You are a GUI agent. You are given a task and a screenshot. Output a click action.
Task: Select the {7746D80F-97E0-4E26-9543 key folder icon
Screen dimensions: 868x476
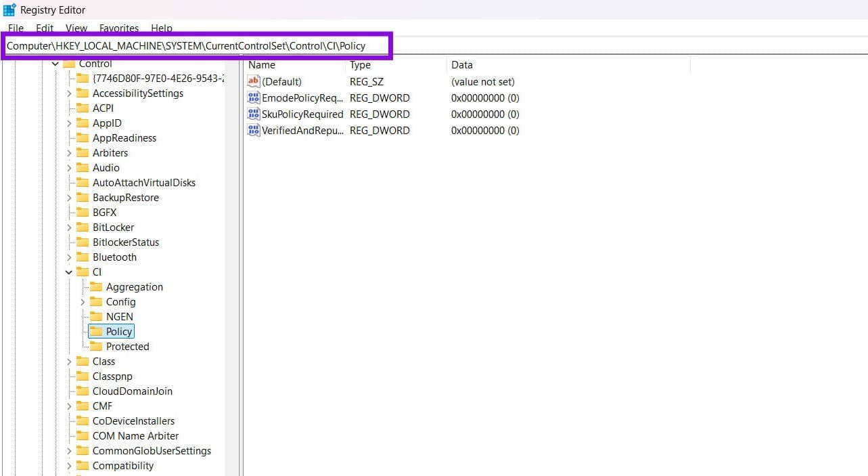pos(83,79)
